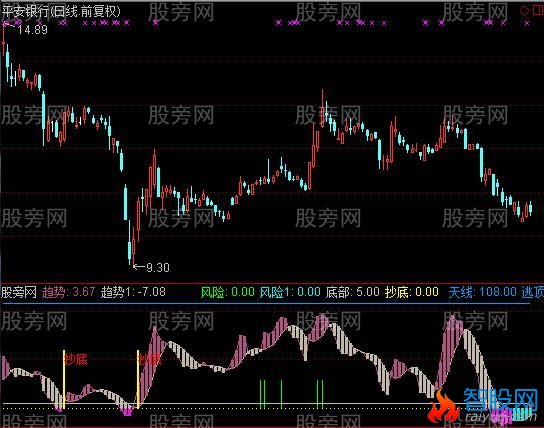Click the red diamond icon at chart corner
The height and width of the screenshot is (428, 544).
tap(524, 10)
